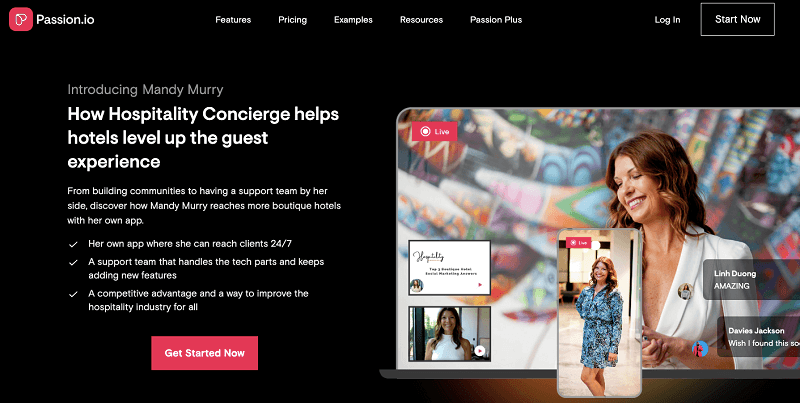Click the checkmark beside reach clients 24/7
The width and height of the screenshot is (800, 403).
click(x=73, y=244)
